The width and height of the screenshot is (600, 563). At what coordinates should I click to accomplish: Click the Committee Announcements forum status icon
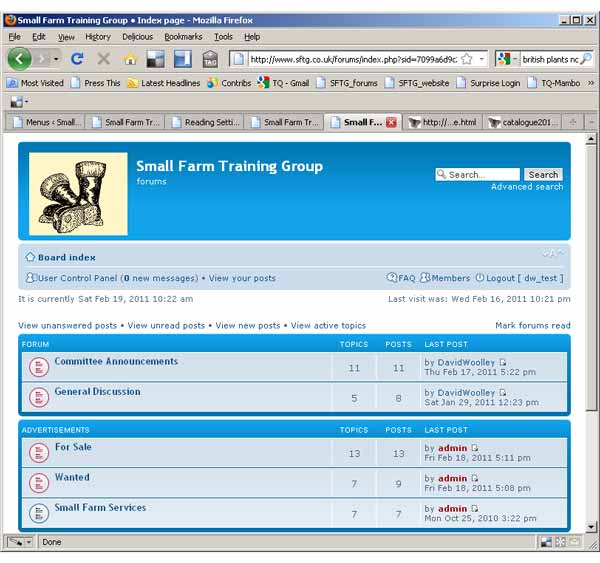coord(38,367)
